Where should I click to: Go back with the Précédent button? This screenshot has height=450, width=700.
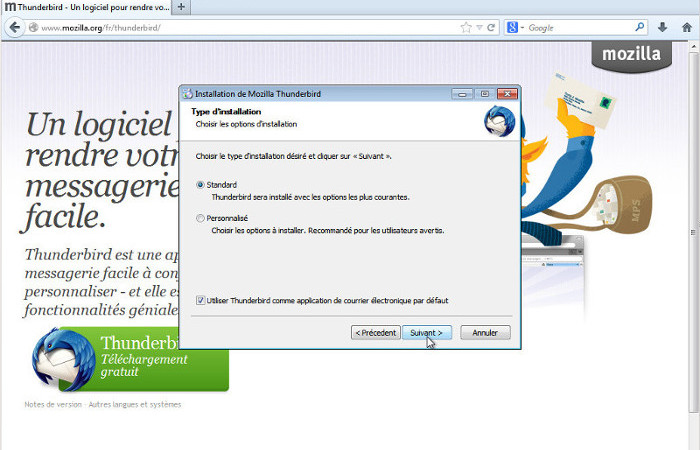click(x=375, y=333)
